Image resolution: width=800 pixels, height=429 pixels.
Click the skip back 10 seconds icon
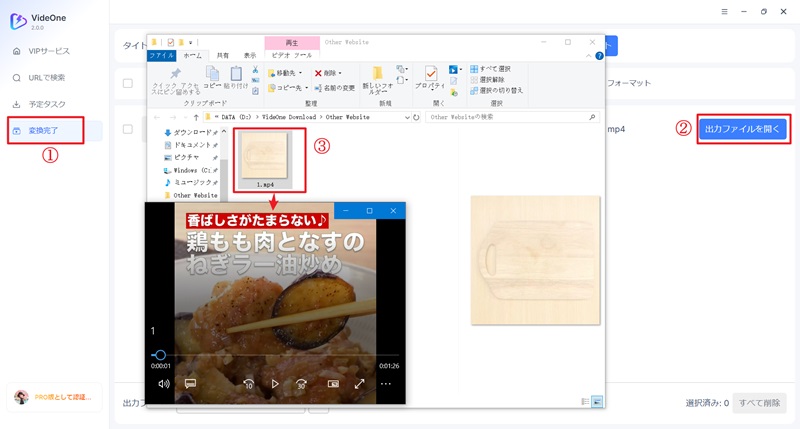[248, 384]
